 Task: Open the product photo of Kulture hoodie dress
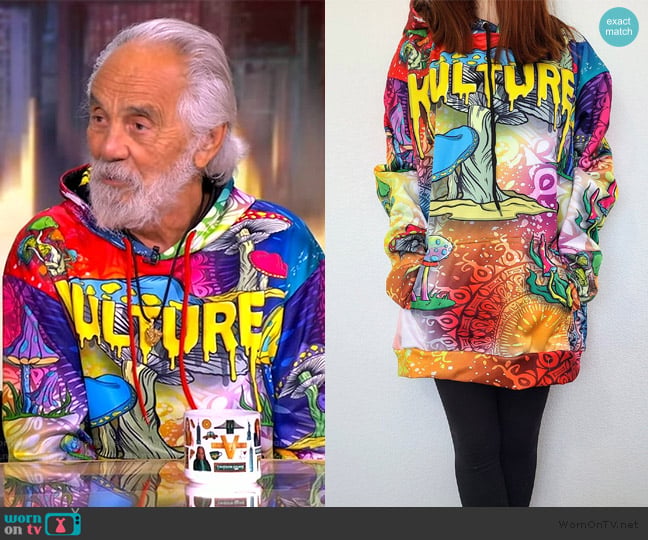(x=487, y=253)
